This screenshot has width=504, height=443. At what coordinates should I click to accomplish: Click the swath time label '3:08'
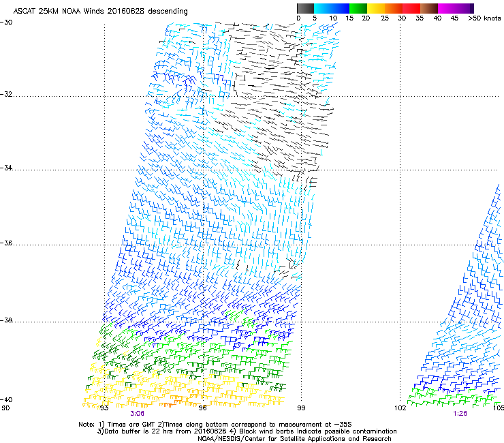138,414
